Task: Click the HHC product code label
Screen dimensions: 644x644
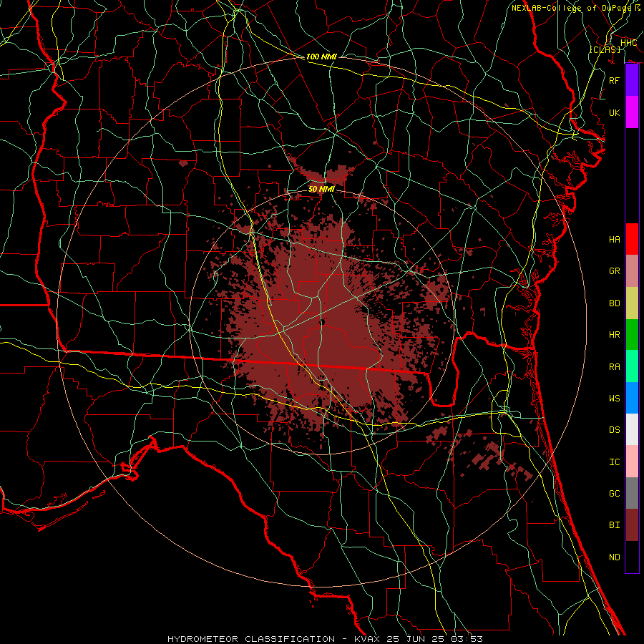Action: coord(628,43)
